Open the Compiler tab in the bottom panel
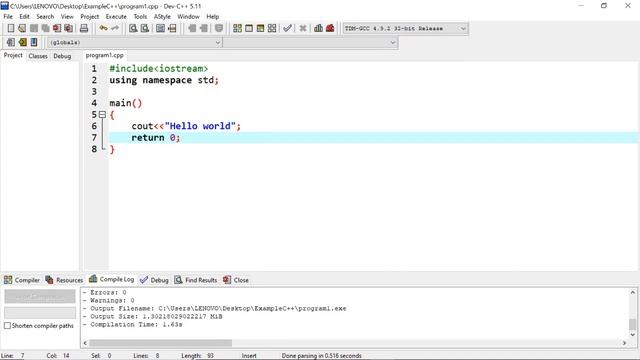Image resolution: width=640 pixels, height=360 pixels. click(x=22, y=280)
